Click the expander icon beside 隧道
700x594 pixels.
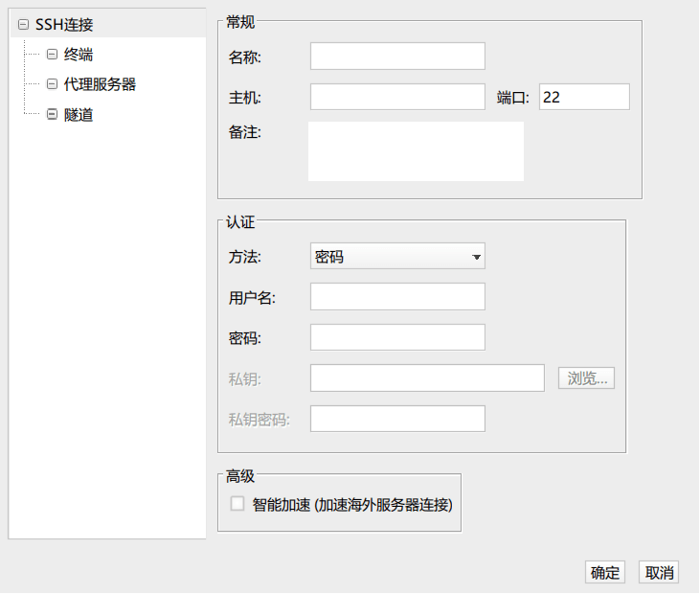(x=53, y=114)
